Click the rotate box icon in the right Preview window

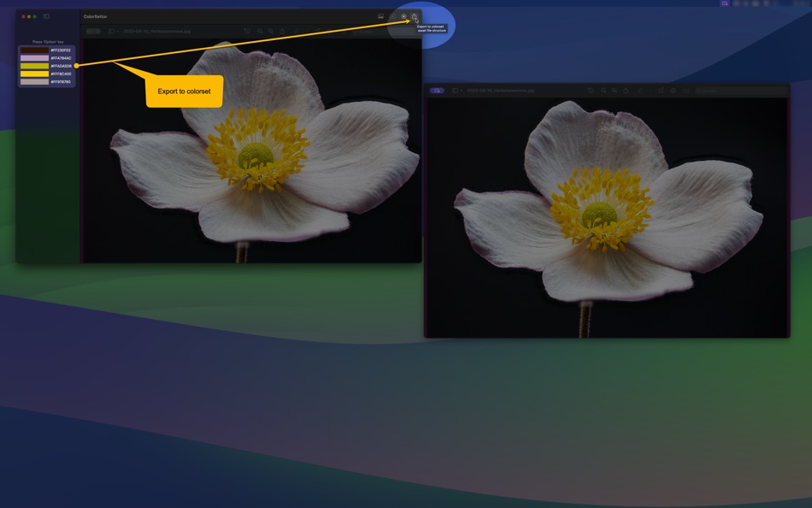click(662, 90)
